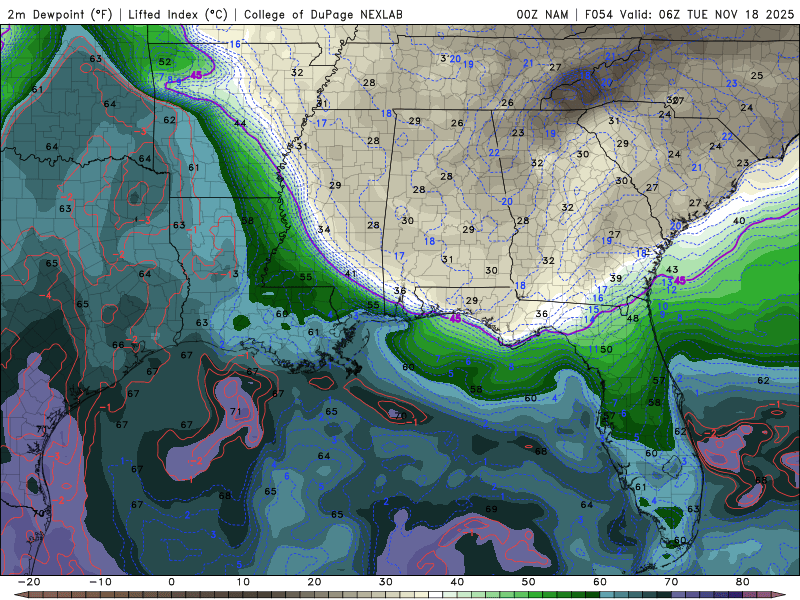
Task: Click the '0' colorbar scale label
Action: coord(171,582)
